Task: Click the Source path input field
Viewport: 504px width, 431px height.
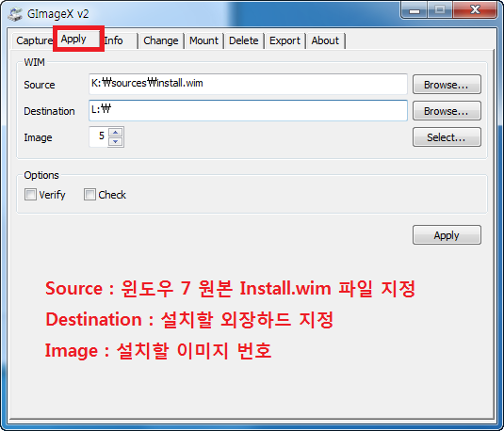Action: 248,84
